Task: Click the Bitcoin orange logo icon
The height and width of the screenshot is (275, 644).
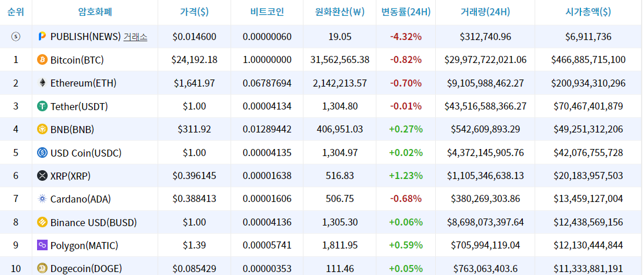Action: click(42, 60)
